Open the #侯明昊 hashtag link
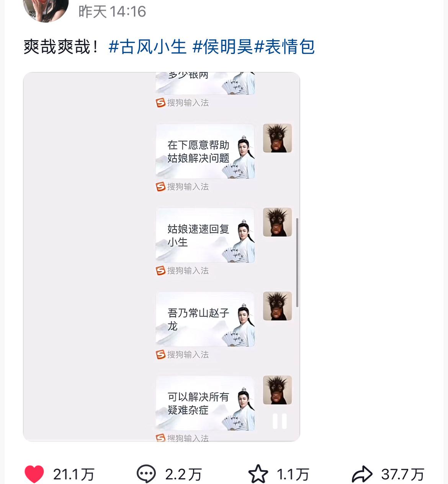This screenshot has width=448, height=484. pyautogui.click(x=223, y=47)
